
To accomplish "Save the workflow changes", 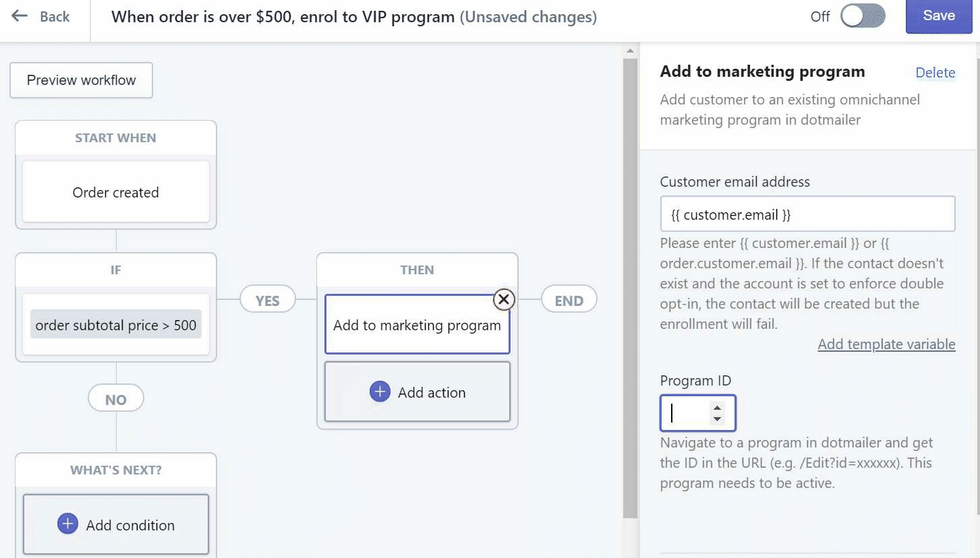I will click(x=938, y=16).
